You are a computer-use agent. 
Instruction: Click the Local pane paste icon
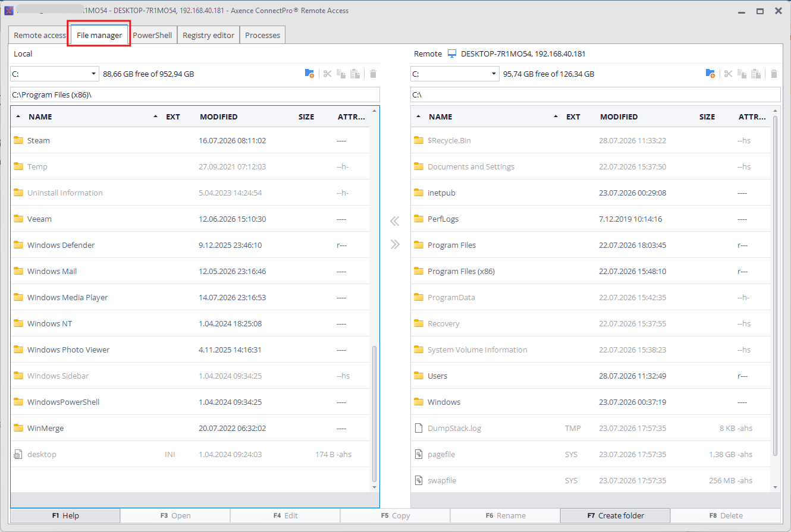pos(356,74)
